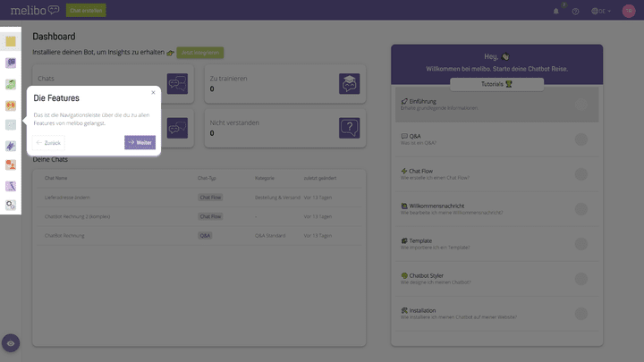The width and height of the screenshot is (644, 362).
Task: Click the notification bell icon
Action: (x=555, y=11)
